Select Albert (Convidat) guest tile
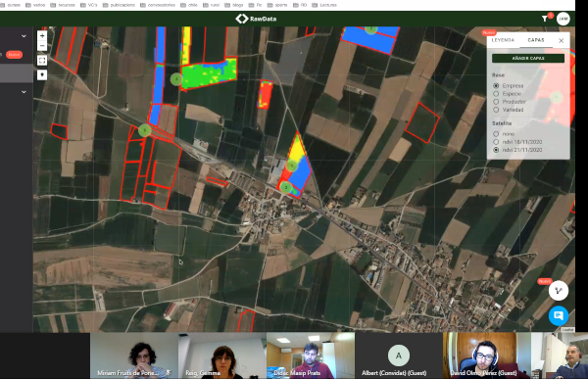Screen dimensions: 588x379 (x=399, y=355)
